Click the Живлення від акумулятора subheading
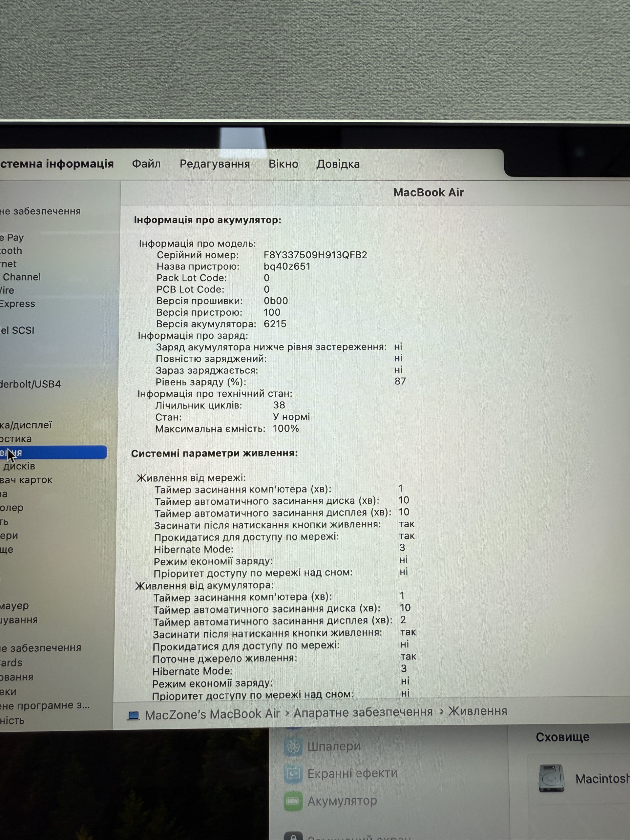 [204, 585]
